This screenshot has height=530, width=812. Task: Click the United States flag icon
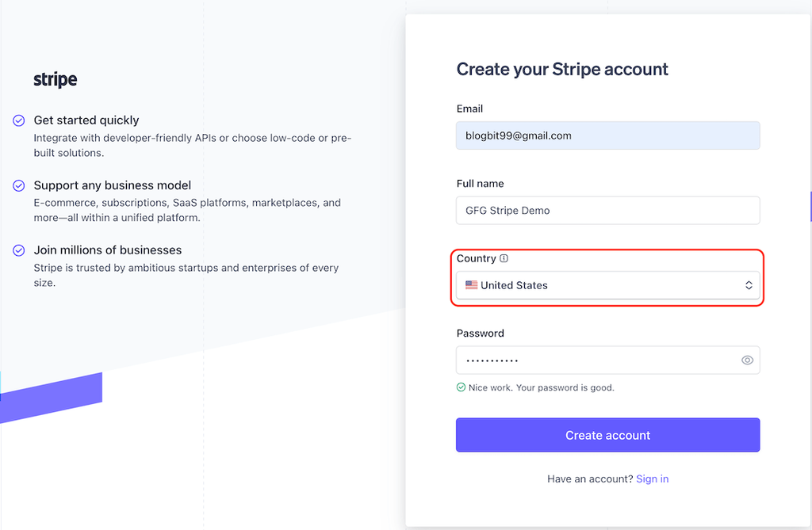tap(471, 285)
